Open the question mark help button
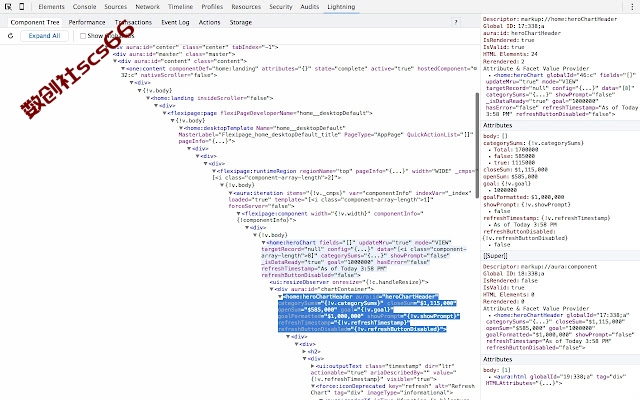This screenshot has height=400, width=640. point(456,22)
